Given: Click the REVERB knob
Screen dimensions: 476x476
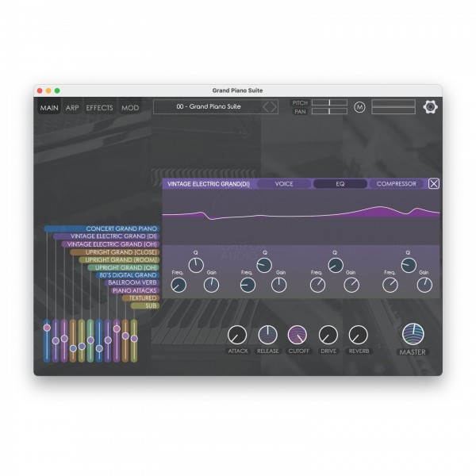Looking at the screenshot, I should (359, 335).
